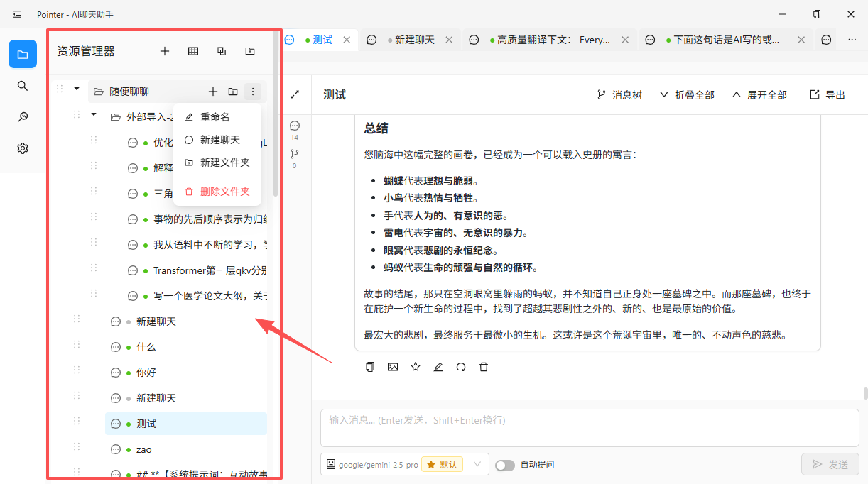
Task: Switch to the 新建聊天 tab
Action: click(x=410, y=40)
